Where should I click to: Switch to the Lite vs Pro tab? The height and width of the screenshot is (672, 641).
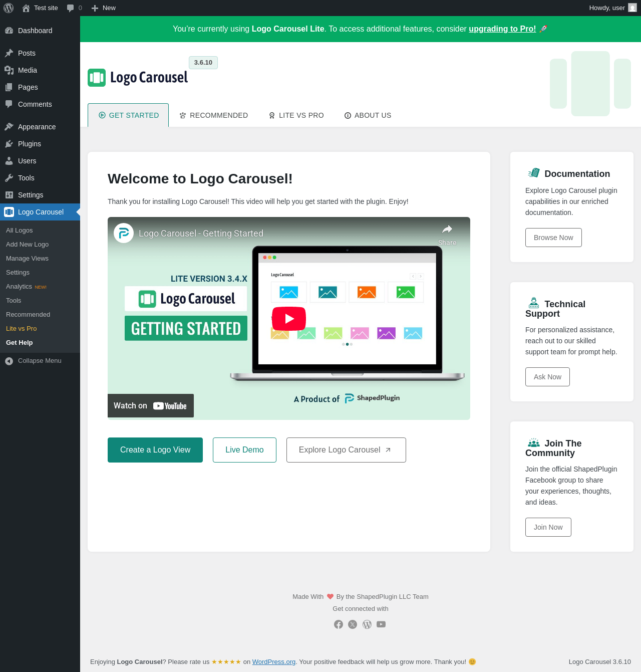(x=296, y=115)
